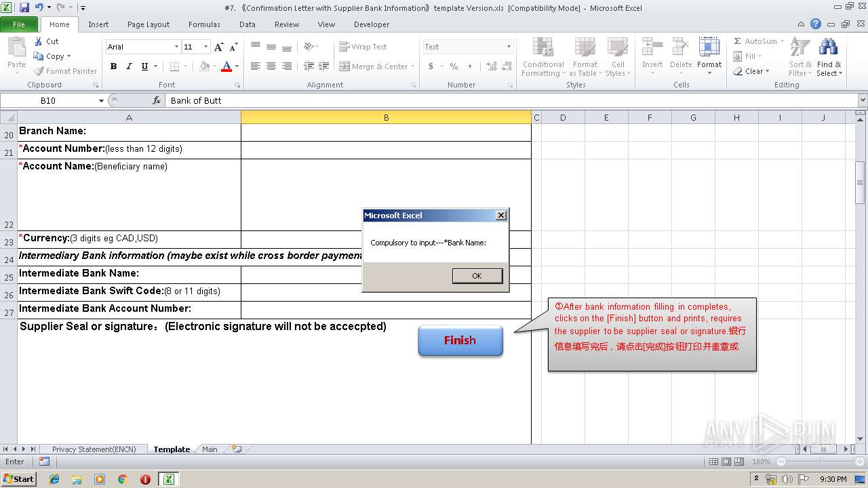Switch to Page Break Preview in status bar
The image size is (868, 488).
coord(739,462)
